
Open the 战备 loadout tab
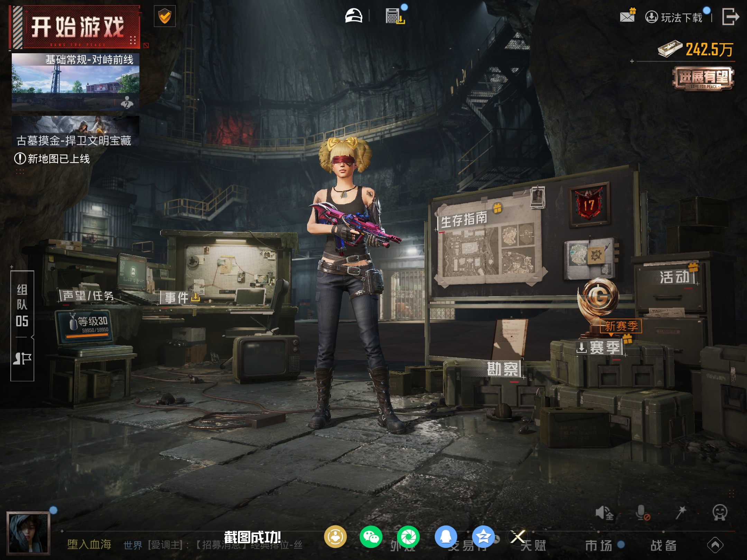click(x=663, y=545)
